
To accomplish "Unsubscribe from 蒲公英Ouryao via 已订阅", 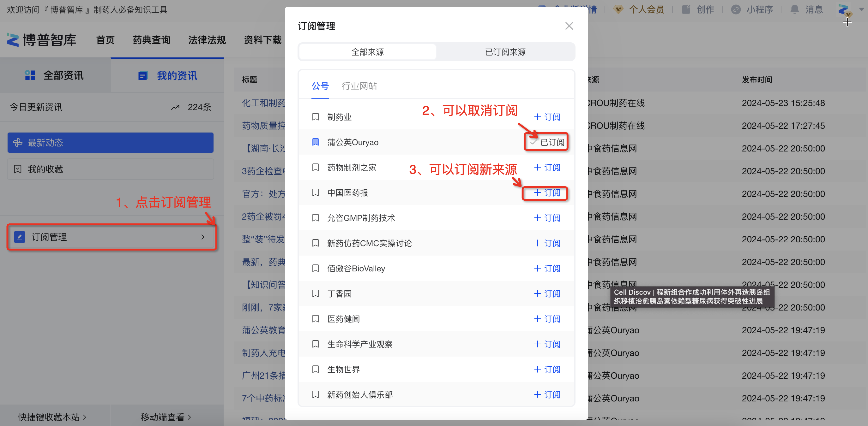I will click(546, 142).
